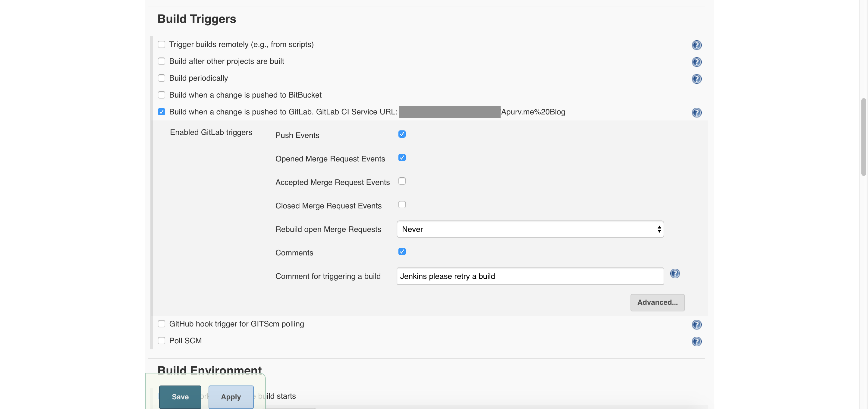Viewport: 868px width, 409px height.
Task: Open Rebuild open Merge Requests dropdown
Action: coord(530,229)
